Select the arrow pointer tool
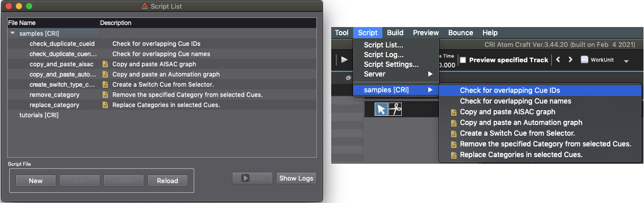 pos(381,109)
